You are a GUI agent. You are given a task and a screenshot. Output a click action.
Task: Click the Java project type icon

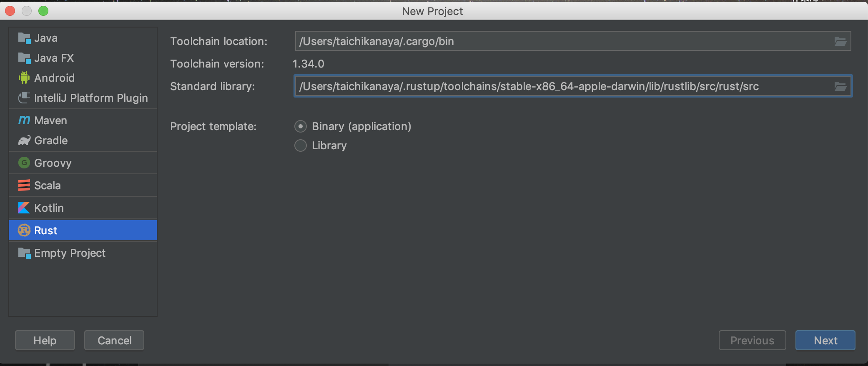24,38
